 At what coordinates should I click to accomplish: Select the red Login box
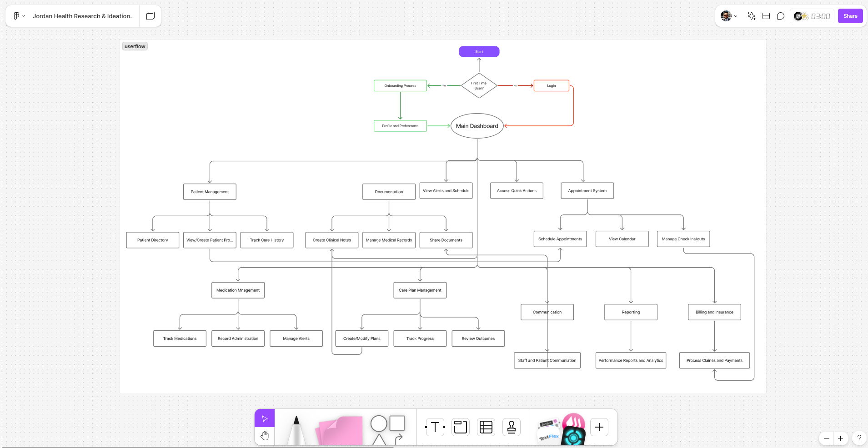[551, 85]
